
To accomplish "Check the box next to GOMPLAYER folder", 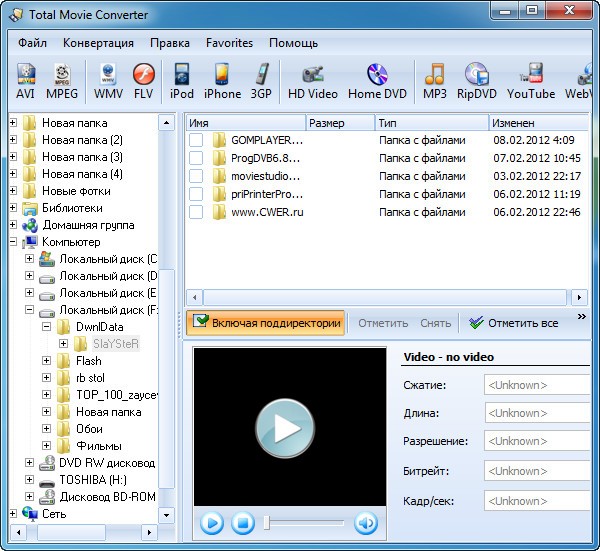I will click(x=196, y=141).
